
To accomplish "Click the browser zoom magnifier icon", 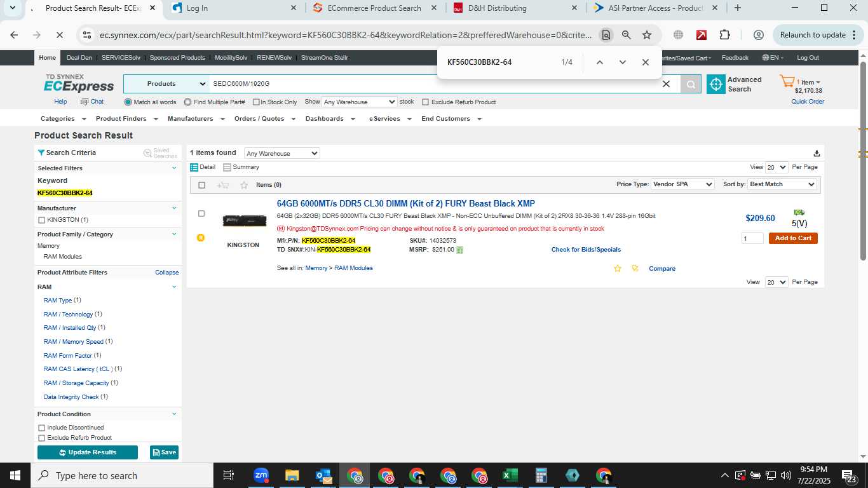I will (627, 35).
